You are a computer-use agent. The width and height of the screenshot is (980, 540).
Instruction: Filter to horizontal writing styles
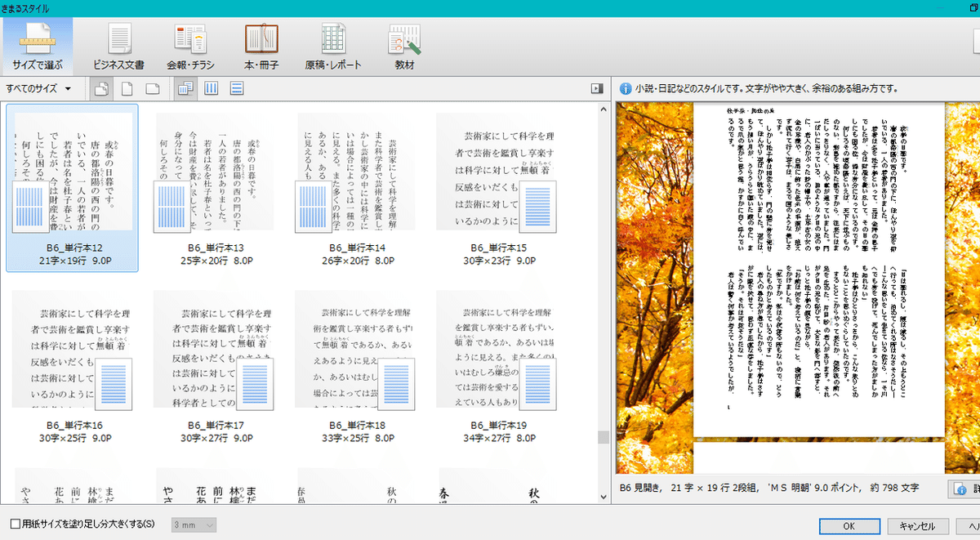[237, 88]
